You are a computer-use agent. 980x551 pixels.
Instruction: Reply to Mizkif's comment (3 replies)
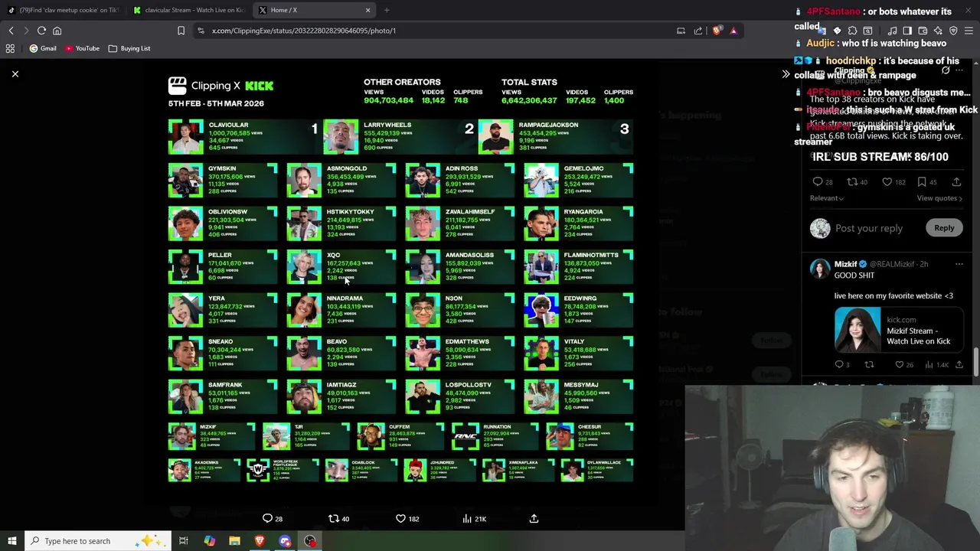pyautogui.click(x=841, y=365)
